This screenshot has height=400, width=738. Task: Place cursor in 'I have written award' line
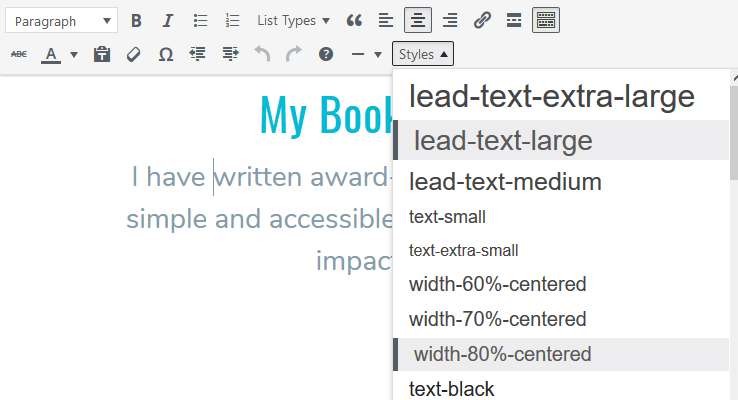pos(262,177)
